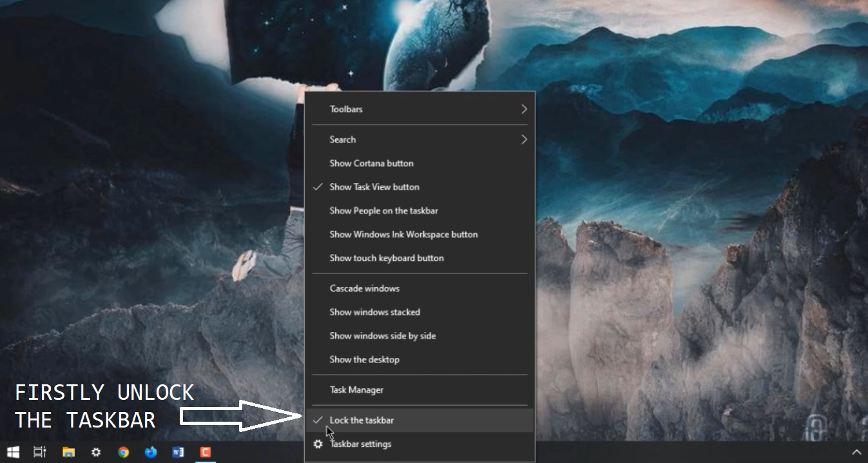
Task: Launch Google Chrome from the taskbar
Action: pos(123,452)
